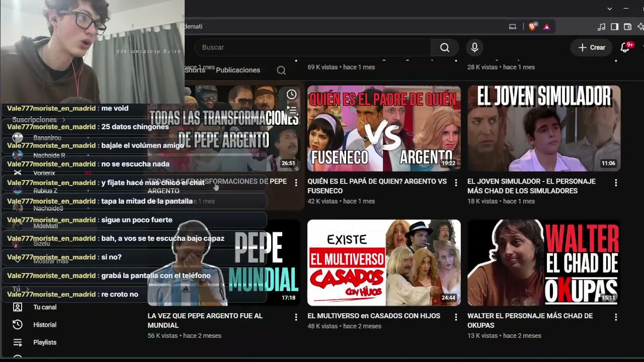
Task: Click the Crear button
Action: coord(591,47)
